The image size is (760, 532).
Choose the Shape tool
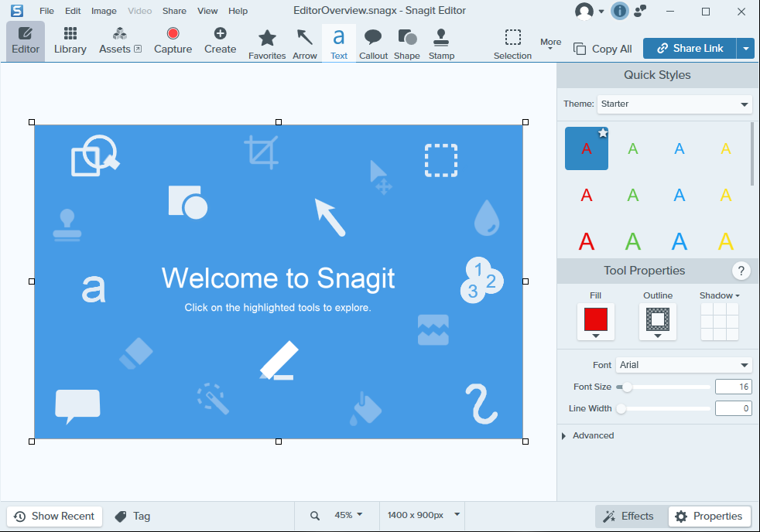(x=407, y=43)
